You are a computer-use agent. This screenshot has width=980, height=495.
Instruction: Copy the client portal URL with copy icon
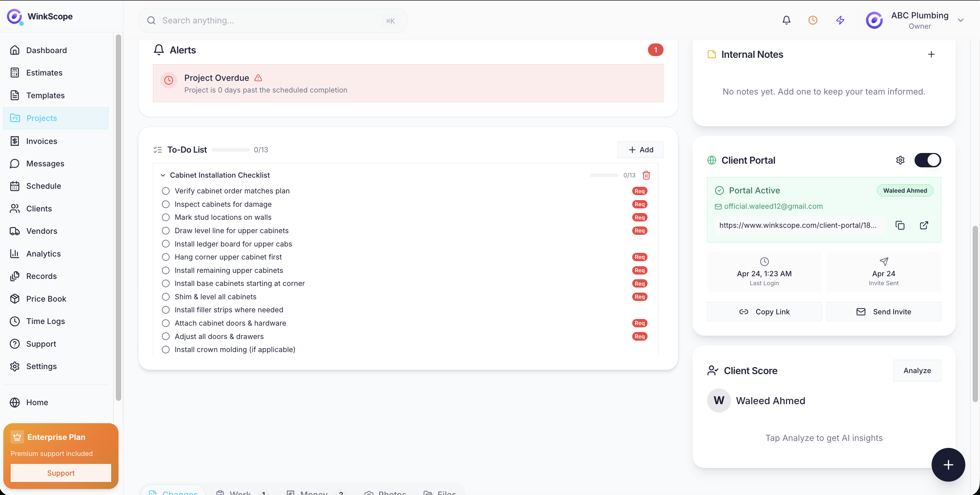pos(900,225)
